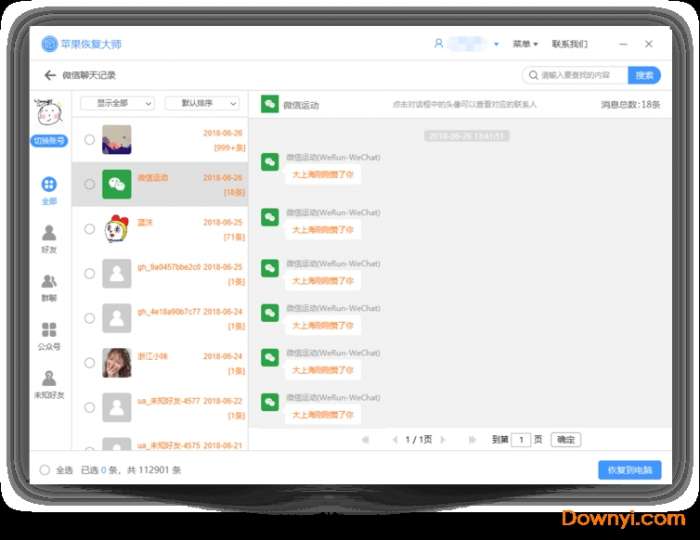Click the search magnifier icon
Image resolution: width=700 pixels, height=540 pixels.
coord(533,75)
